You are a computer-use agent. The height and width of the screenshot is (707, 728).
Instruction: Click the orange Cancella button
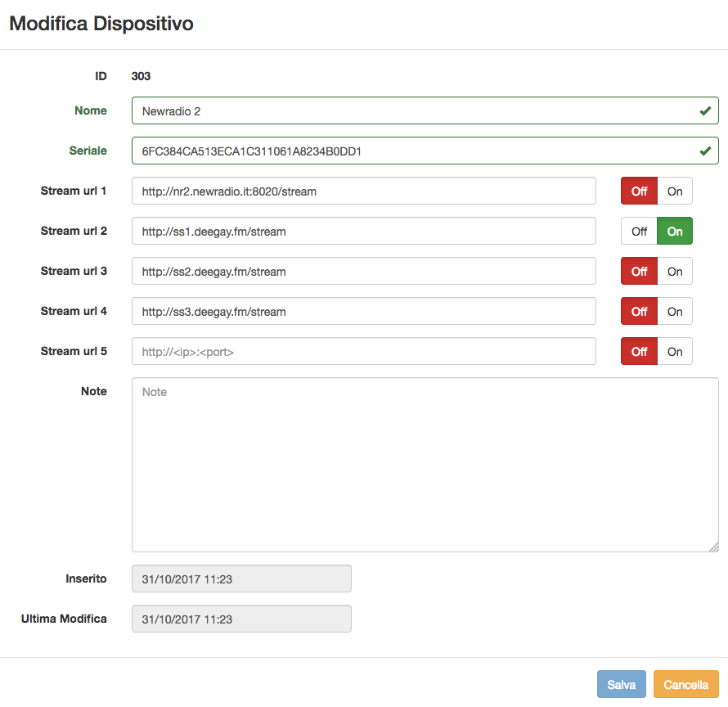[685, 684]
